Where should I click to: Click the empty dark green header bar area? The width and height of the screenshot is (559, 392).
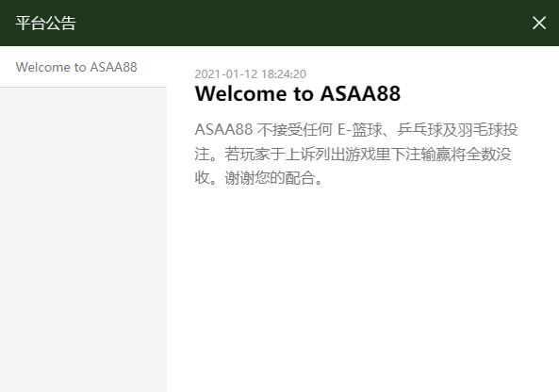[303, 24]
